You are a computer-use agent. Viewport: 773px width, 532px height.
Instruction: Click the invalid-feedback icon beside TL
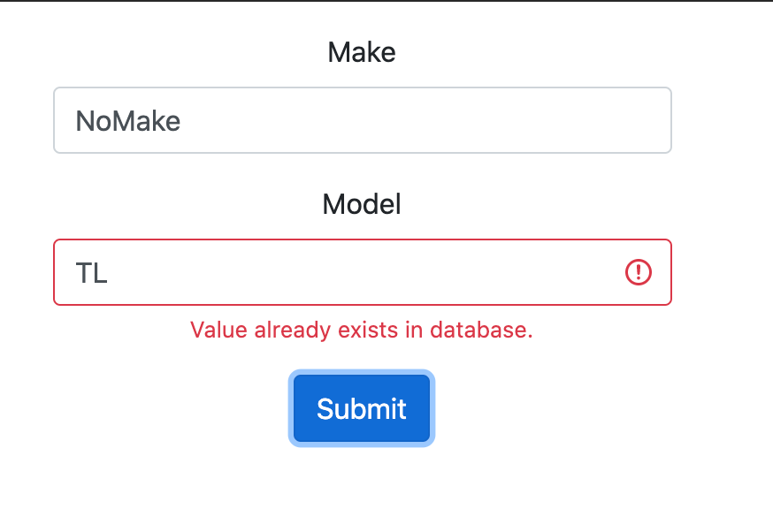click(639, 272)
